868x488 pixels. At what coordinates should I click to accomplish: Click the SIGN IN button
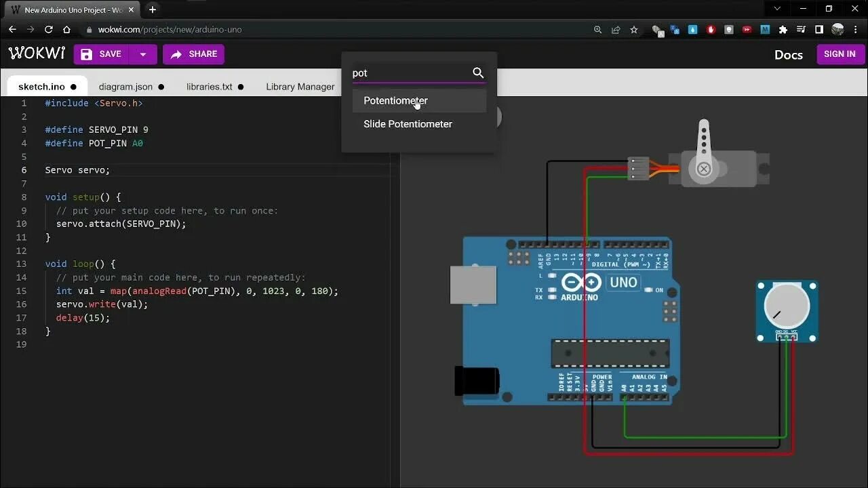(840, 54)
